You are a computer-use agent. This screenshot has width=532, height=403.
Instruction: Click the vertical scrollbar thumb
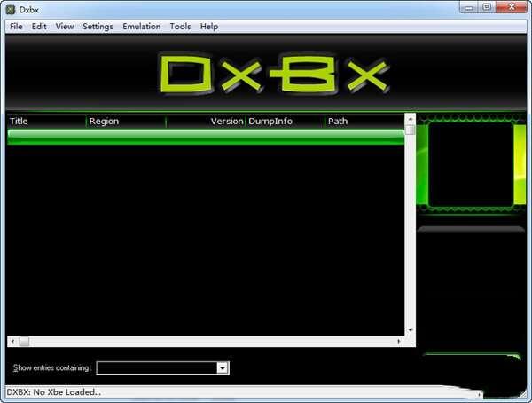pos(411,130)
